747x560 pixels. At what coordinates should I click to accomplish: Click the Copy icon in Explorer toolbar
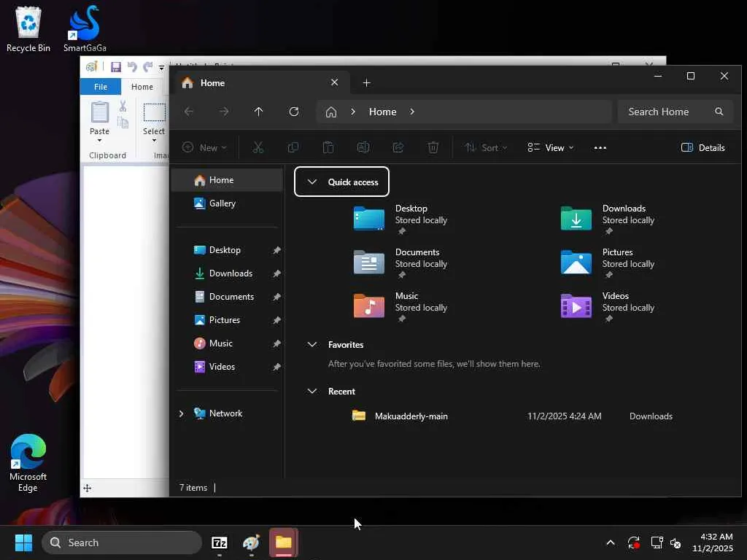click(293, 147)
